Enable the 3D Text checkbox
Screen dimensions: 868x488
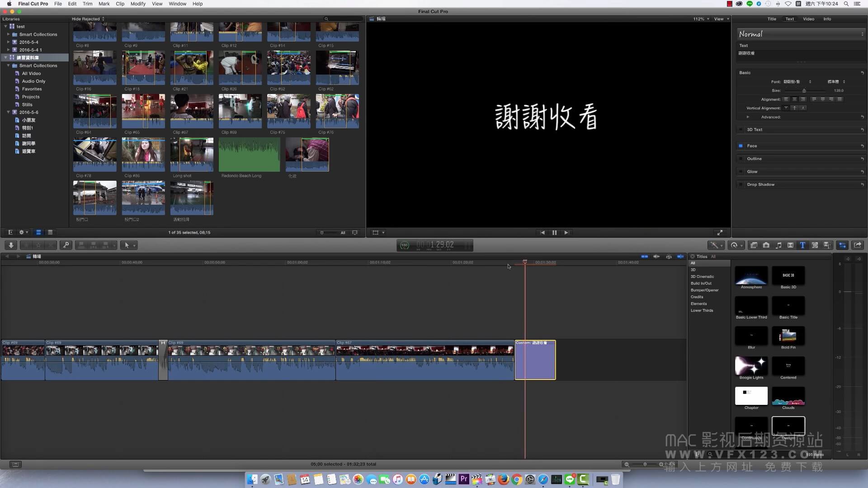741,130
